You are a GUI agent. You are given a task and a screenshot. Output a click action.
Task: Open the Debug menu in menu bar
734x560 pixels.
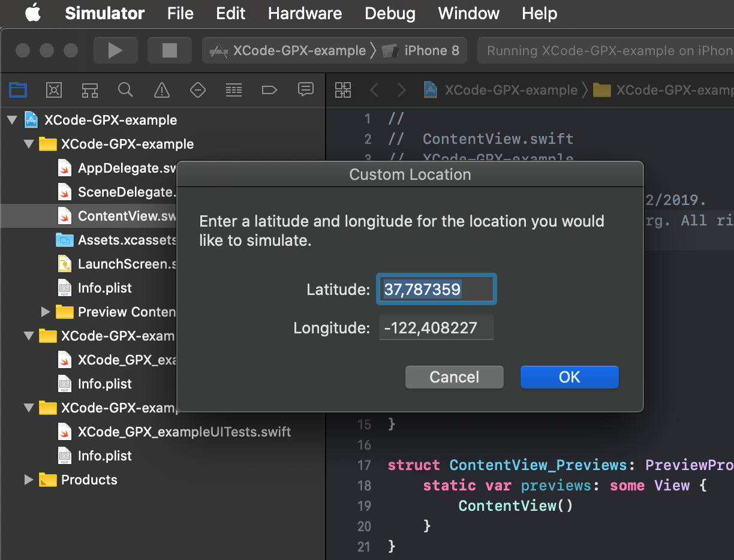tap(390, 13)
